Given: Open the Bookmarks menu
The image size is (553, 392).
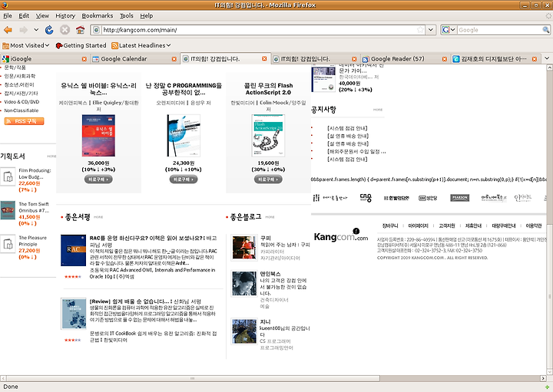Looking at the screenshot, I should pyautogui.click(x=98, y=16).
